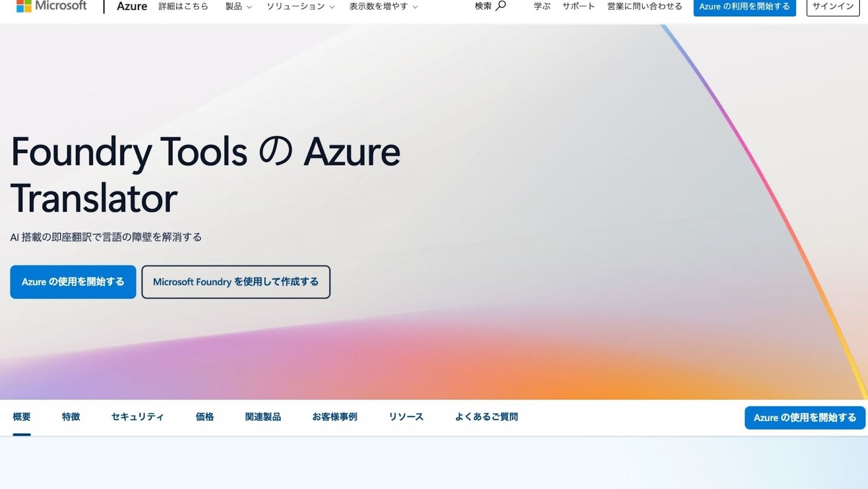Select the 特徴 tab

coord(71,417)
